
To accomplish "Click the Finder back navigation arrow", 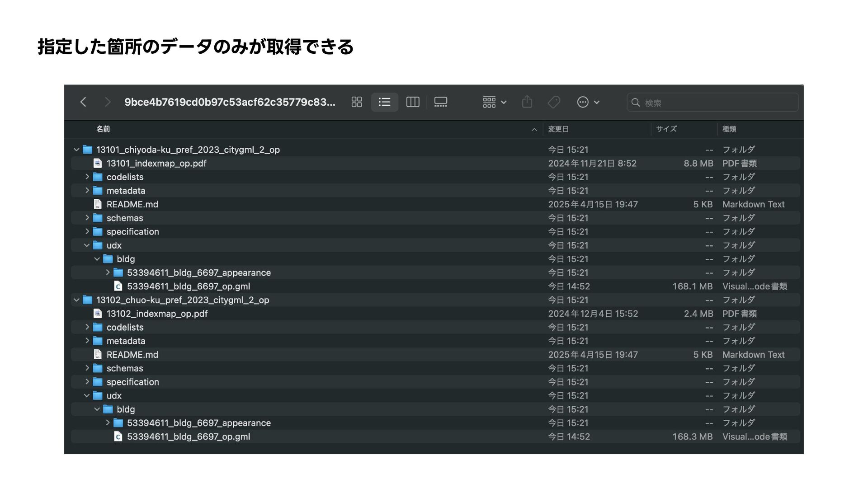I will click(x=83, y=102).
